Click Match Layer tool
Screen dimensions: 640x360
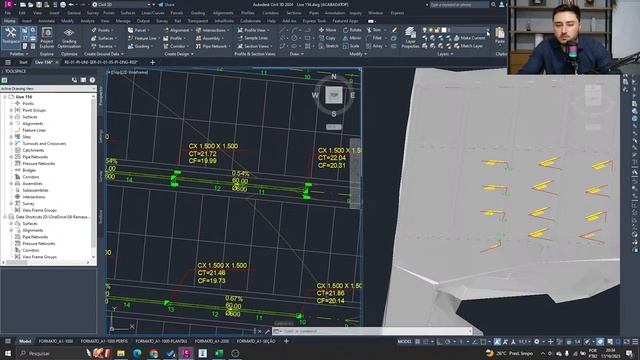(468, 46)
